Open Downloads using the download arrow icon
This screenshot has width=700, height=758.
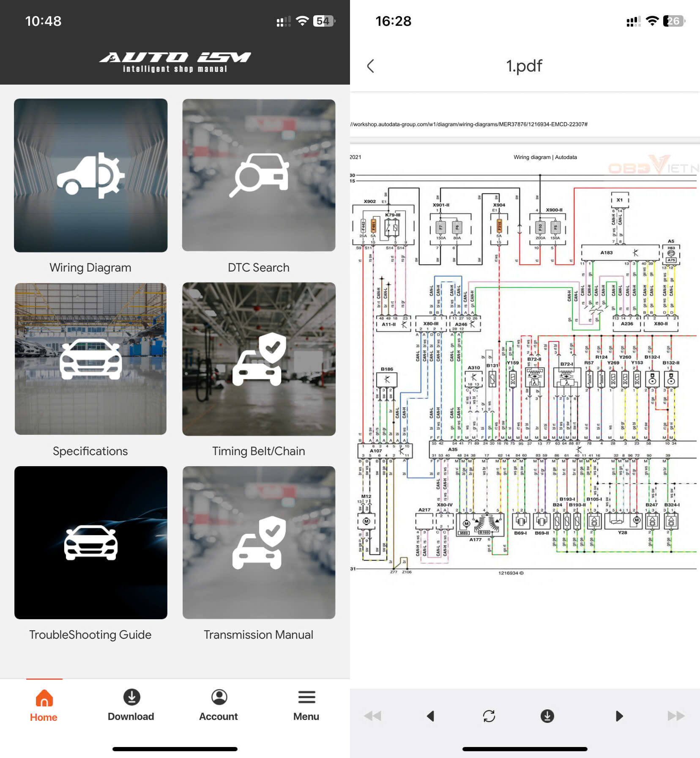[131, 697]
